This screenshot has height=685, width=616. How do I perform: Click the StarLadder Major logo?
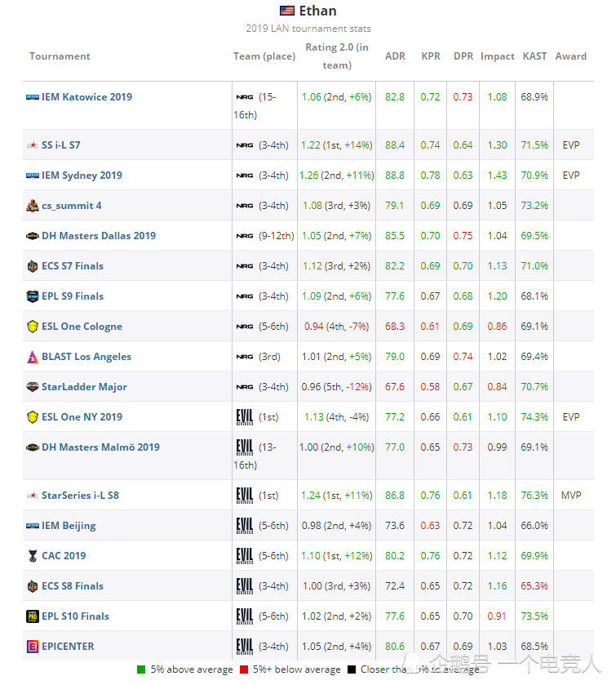pos(33,387)
